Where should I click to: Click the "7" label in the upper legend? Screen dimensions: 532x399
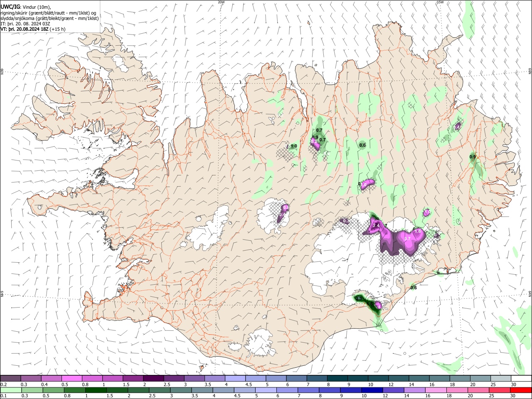[308, 384]
